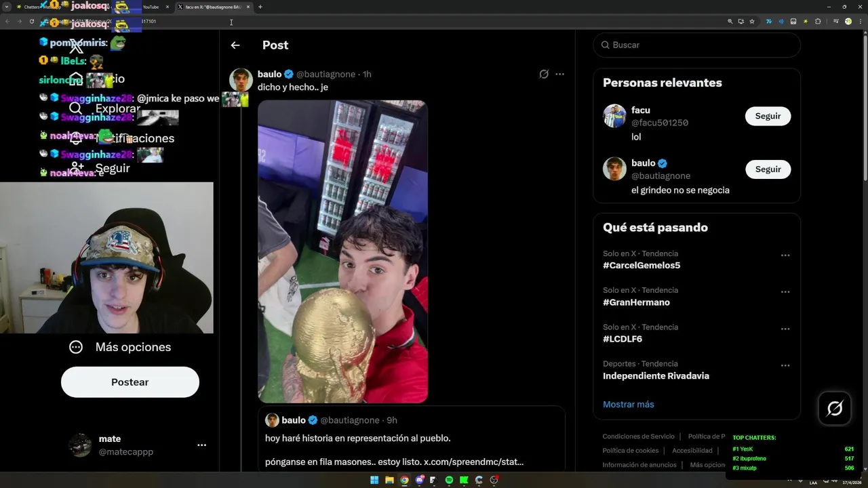
Task: Click the blue sound-wave extension icon
Action: click(x=781, y=22)
